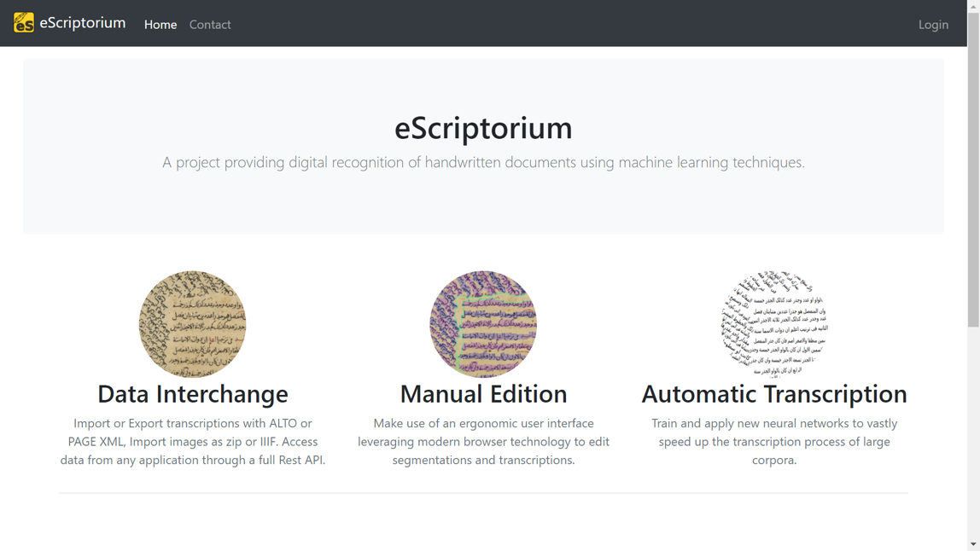
Task: Click the ALTO or PAGE XML description paragraph
Action: (193, 442)
